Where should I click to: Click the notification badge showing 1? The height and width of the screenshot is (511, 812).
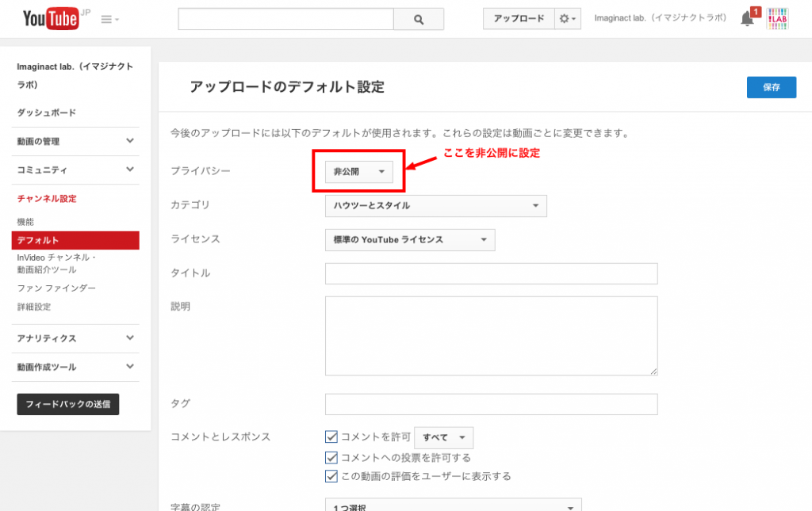tap(756, 11)
